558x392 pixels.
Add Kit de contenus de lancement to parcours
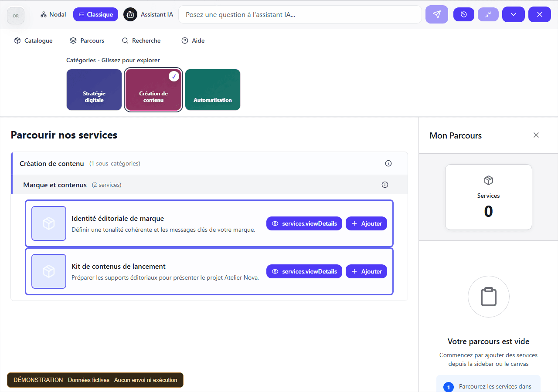366,271
